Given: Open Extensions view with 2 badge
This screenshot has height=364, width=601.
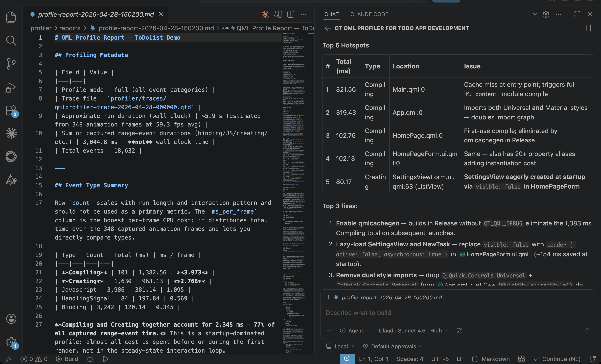Looking at the screenshot, I should (x=11, y=110).
